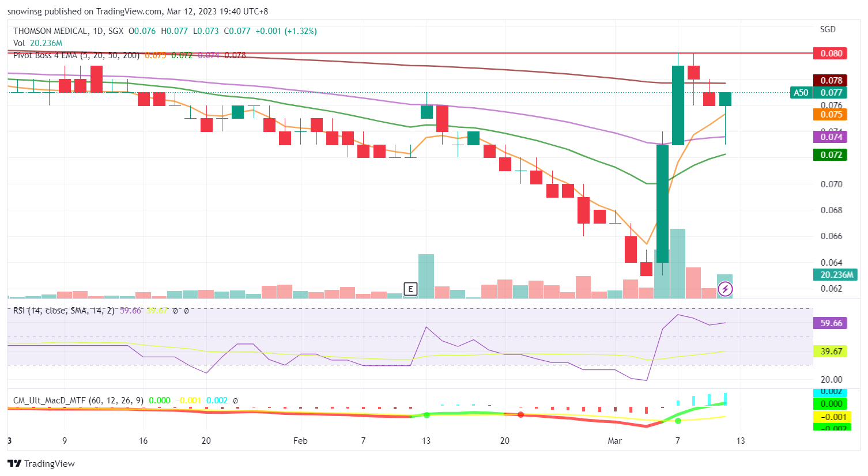Screen dimensions: 868x476
Task: Click the yellow 39.67 RSI average label
Action: click(831, 351)
